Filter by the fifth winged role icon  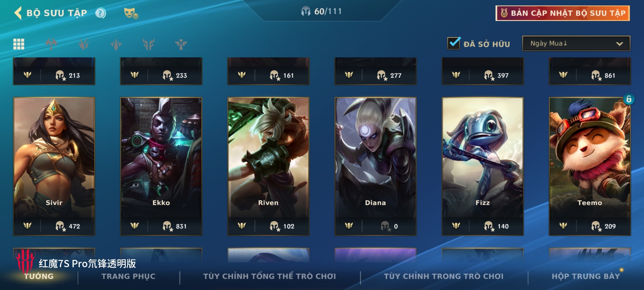[181, 44]
